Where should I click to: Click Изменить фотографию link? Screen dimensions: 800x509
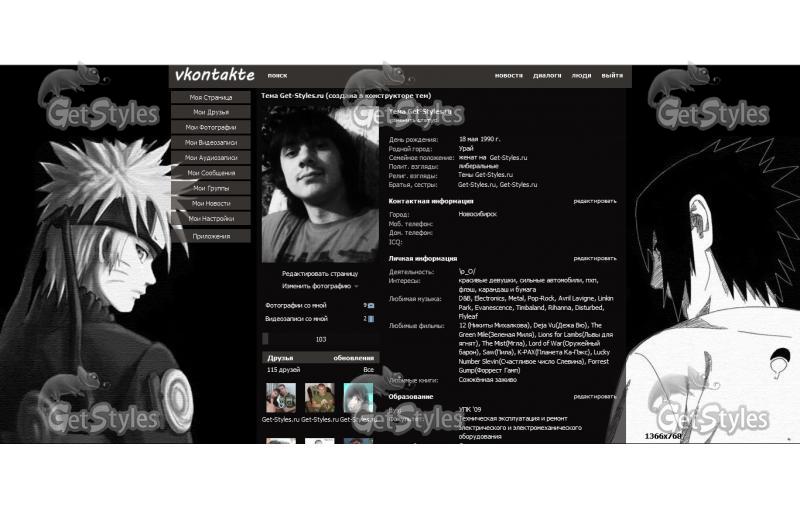point(316,287)
